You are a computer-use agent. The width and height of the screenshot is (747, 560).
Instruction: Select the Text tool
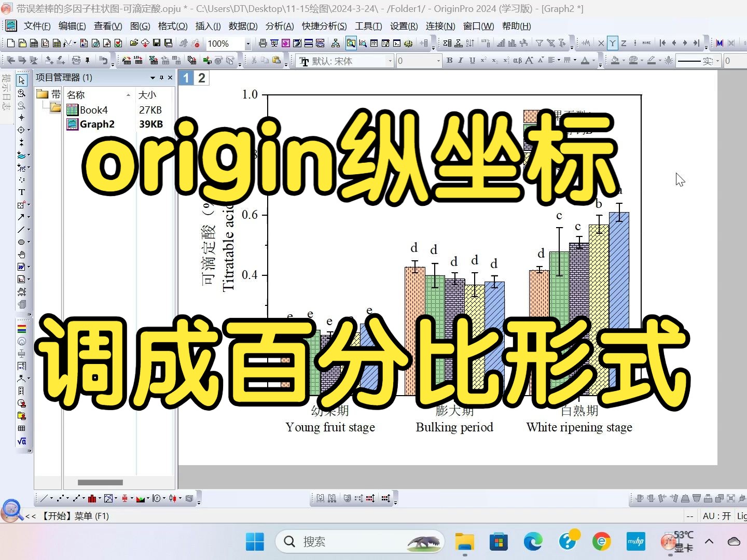click(x=21, y=192)
